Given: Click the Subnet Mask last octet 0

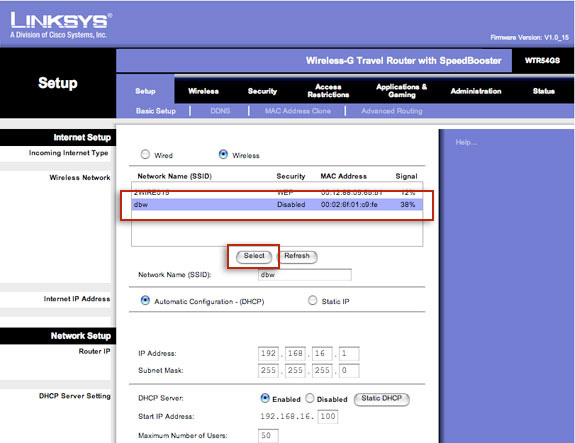Looking at the screenshot, I should (349, 370).
